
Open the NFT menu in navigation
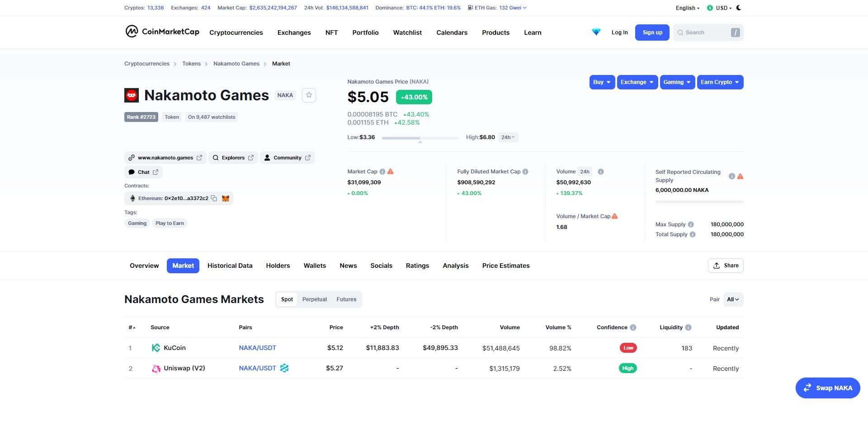click(331, 32)
